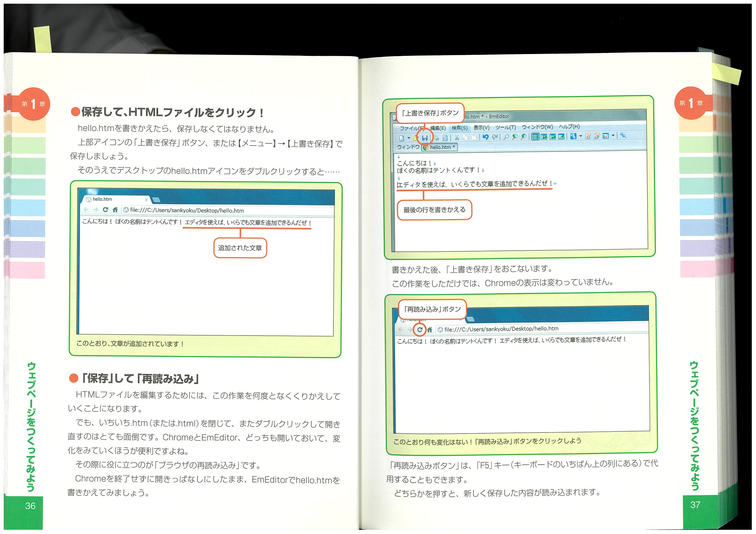
Task: Click New Tab button in page 36 Chrome
Action: (156, 200)
